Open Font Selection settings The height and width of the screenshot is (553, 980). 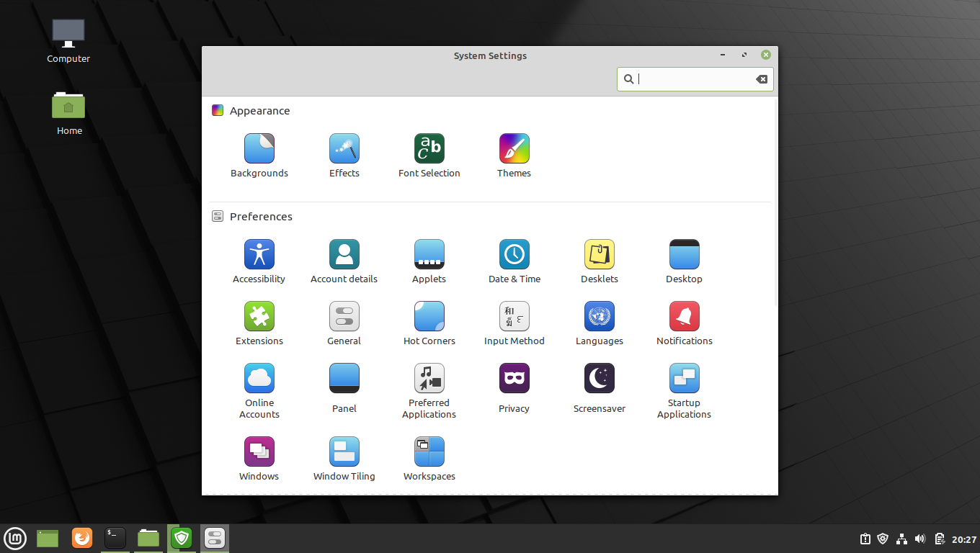point(429,156)
